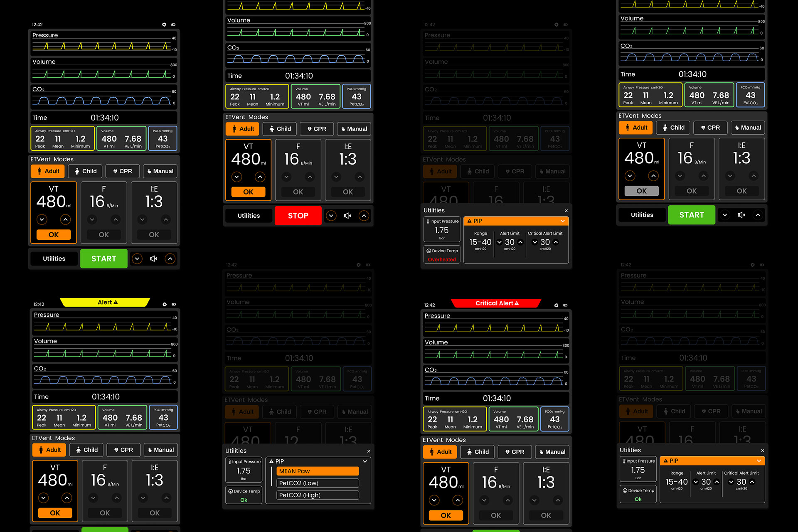Open Utilities next to the STOP button
798x532 pixels.
click(x=249, y=216)
